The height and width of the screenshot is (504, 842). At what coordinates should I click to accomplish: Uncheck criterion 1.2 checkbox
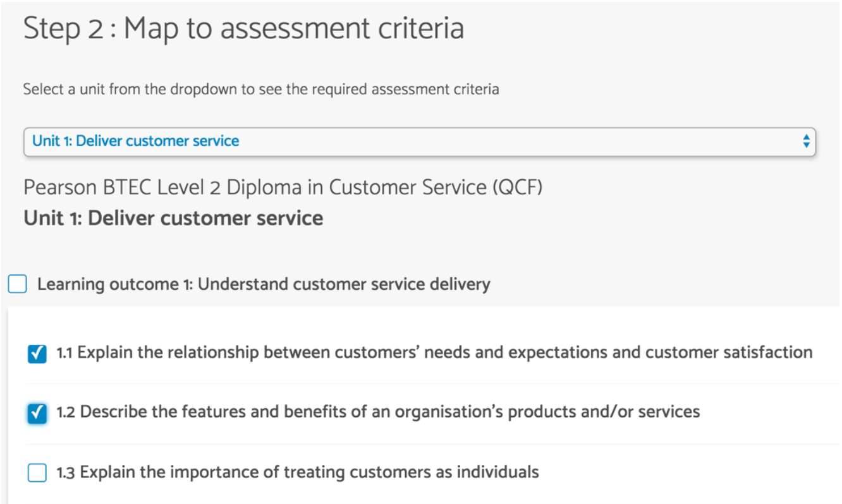coord(37,413)
